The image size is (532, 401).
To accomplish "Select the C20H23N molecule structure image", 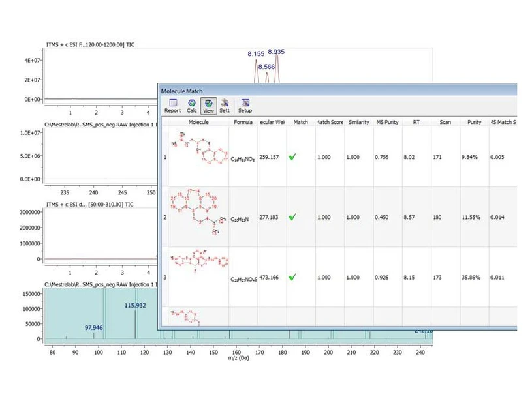I will coord(198,214).
